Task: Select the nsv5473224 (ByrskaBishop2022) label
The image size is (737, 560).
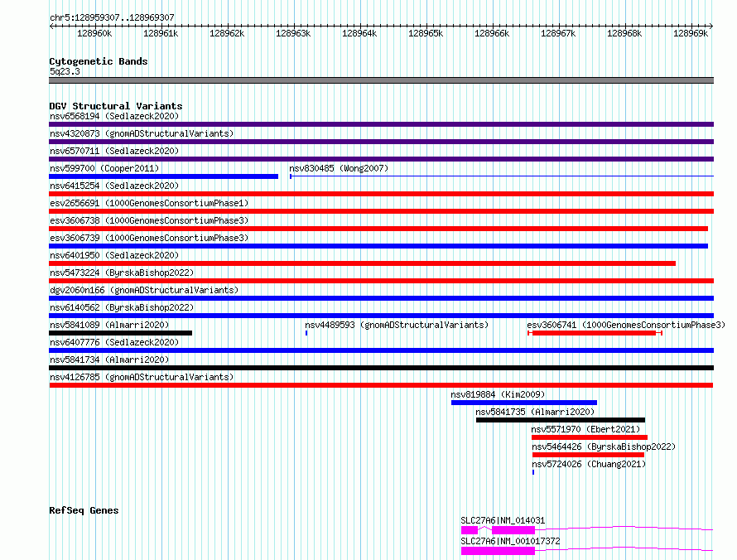Action: pos(122,273)
